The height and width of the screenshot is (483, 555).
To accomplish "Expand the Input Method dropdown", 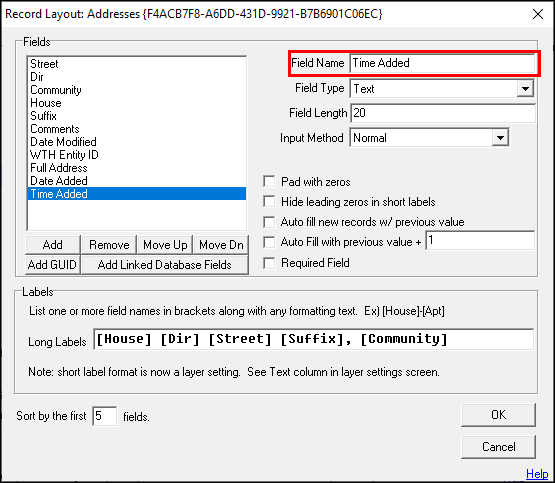I will point(500,138).
